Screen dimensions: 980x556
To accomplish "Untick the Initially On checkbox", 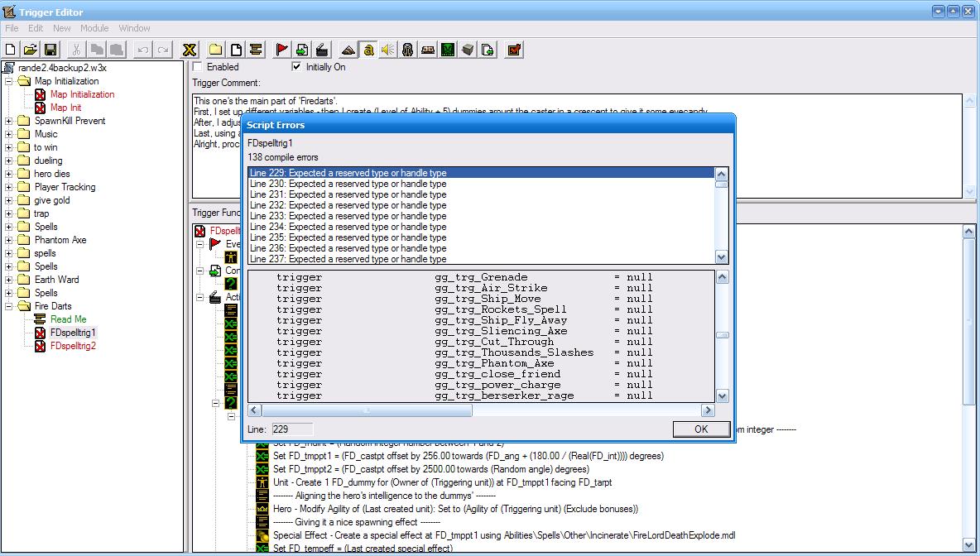I will [x=296, y=66].
